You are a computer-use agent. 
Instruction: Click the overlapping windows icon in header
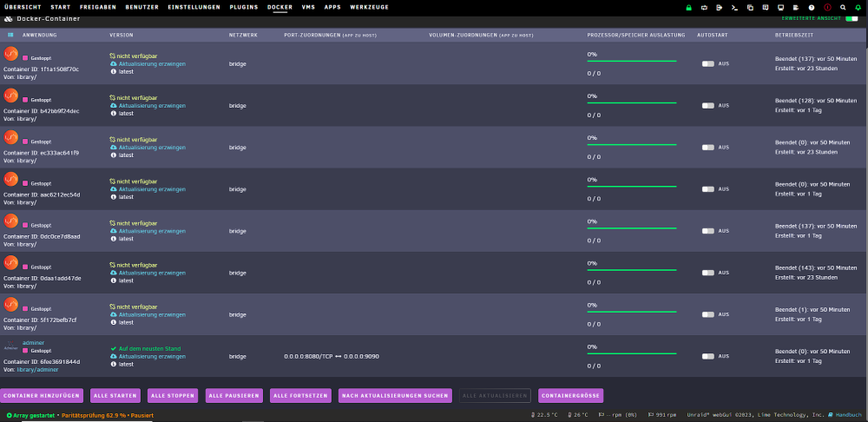(x=750, y=8)
